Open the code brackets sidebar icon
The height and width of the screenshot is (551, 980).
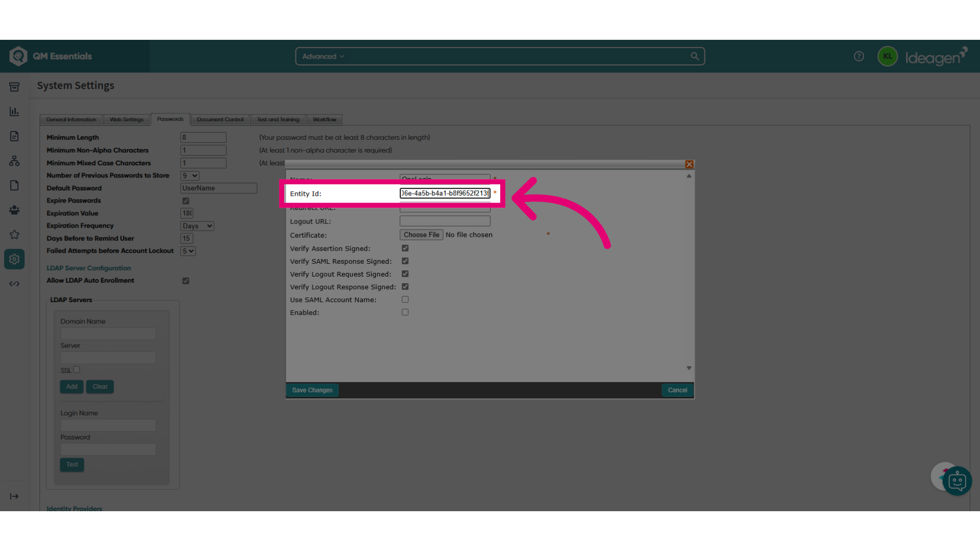pos(14,284)
